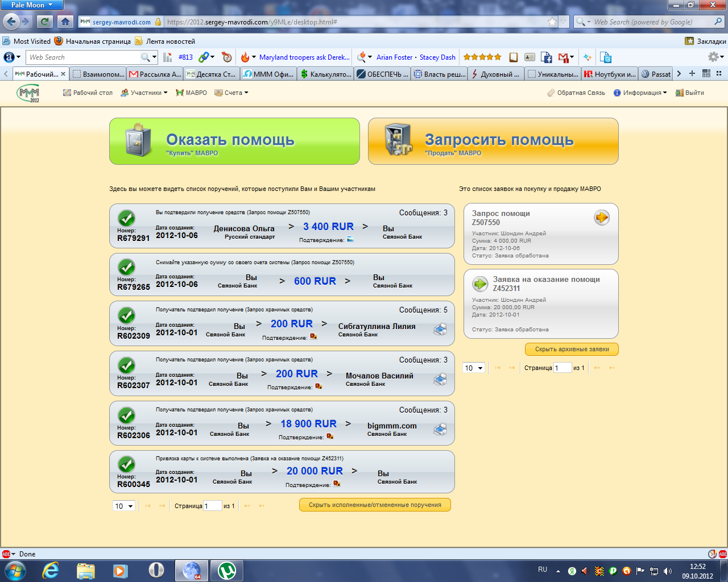Screen dimensions: 728x582
Task: Click the orange arrow icon on request Z507550
Action: point(602,217)
